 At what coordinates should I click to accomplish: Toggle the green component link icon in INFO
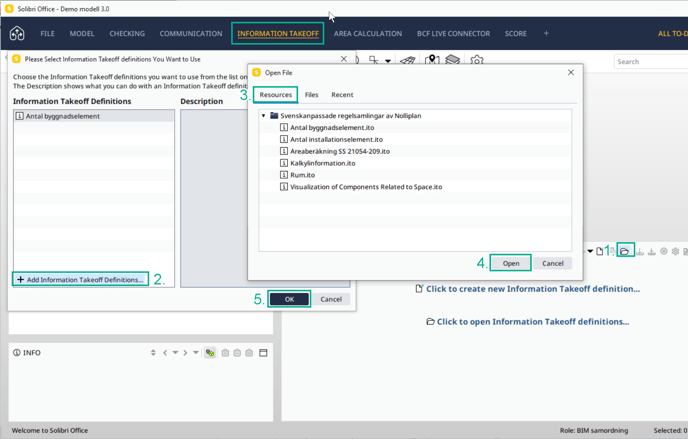210,353
